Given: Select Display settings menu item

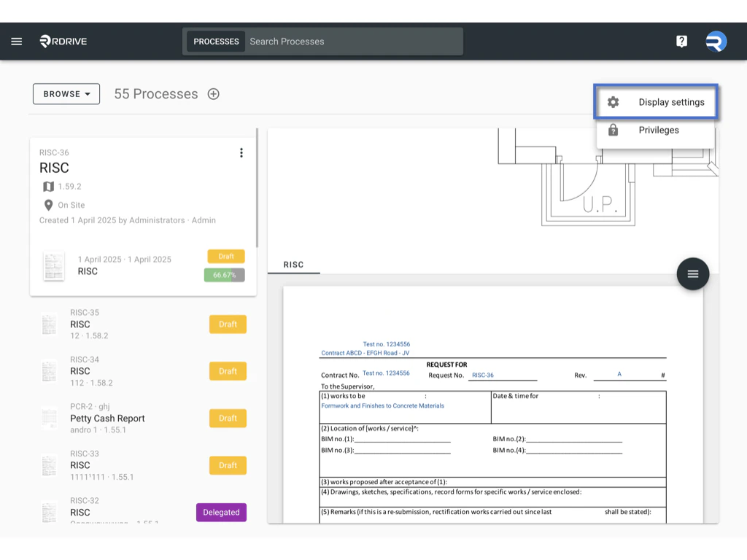Looking at the screenshot, I should tap(656, 102).
